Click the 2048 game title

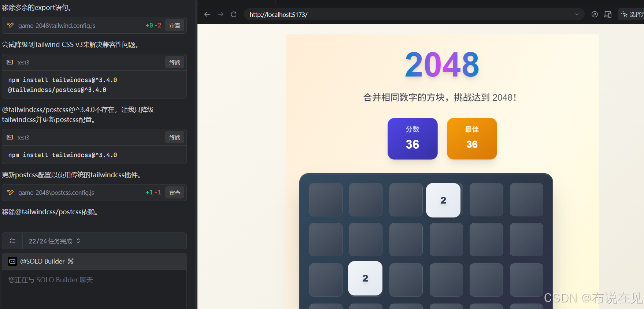tap(442, 65)
